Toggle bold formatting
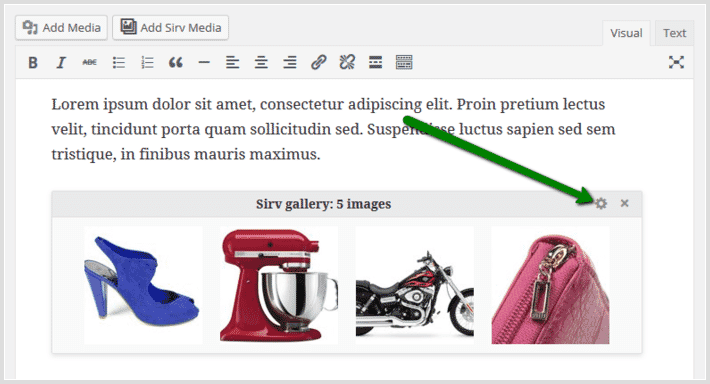 pyautogui.click(x=33, y=62)
